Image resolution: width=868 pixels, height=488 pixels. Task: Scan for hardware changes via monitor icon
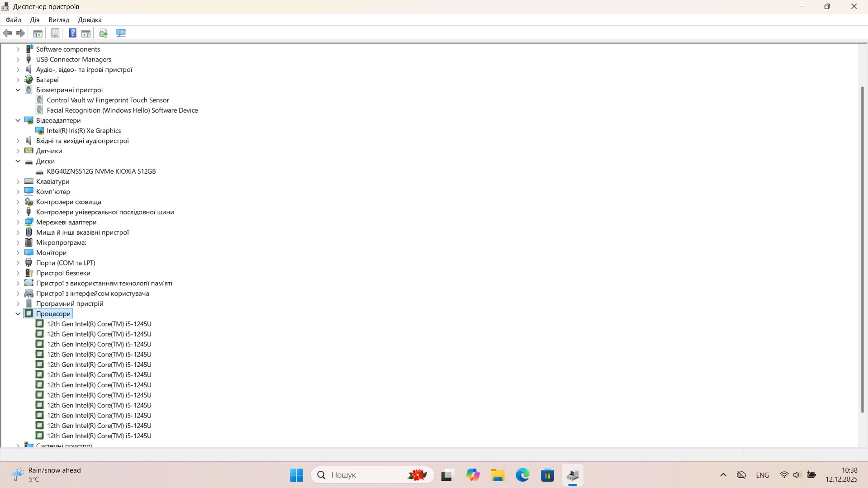coord(121,33)
